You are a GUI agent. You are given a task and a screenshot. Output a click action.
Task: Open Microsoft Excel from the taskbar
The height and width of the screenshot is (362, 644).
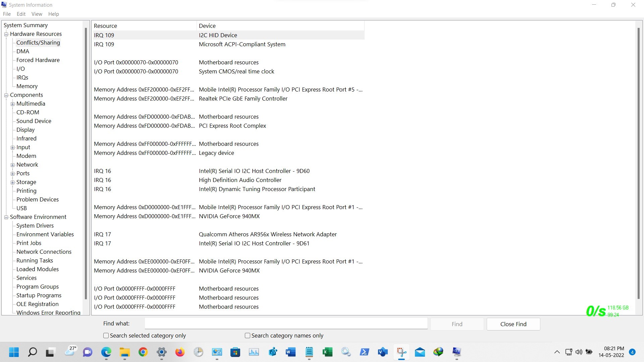click(x=327, y=352)
